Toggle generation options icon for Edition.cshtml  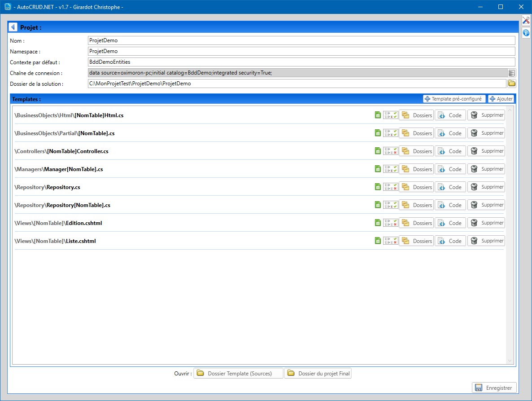point(391,223)
